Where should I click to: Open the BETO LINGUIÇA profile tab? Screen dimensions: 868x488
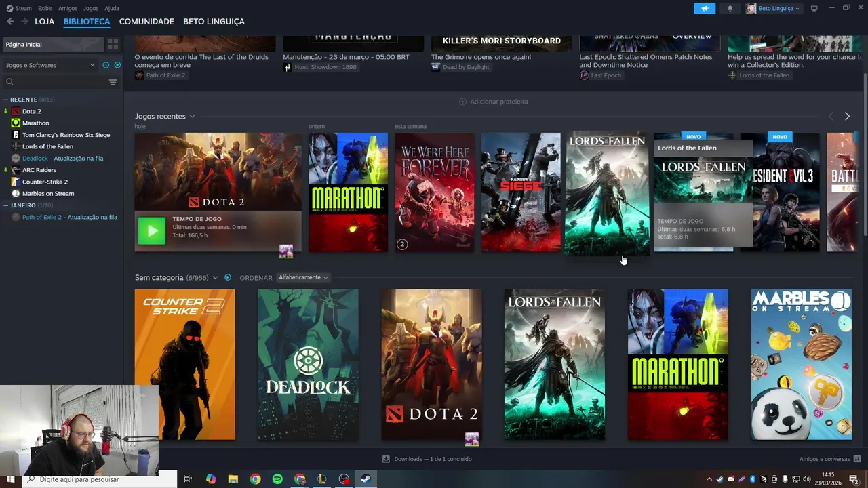pos(214,22)
